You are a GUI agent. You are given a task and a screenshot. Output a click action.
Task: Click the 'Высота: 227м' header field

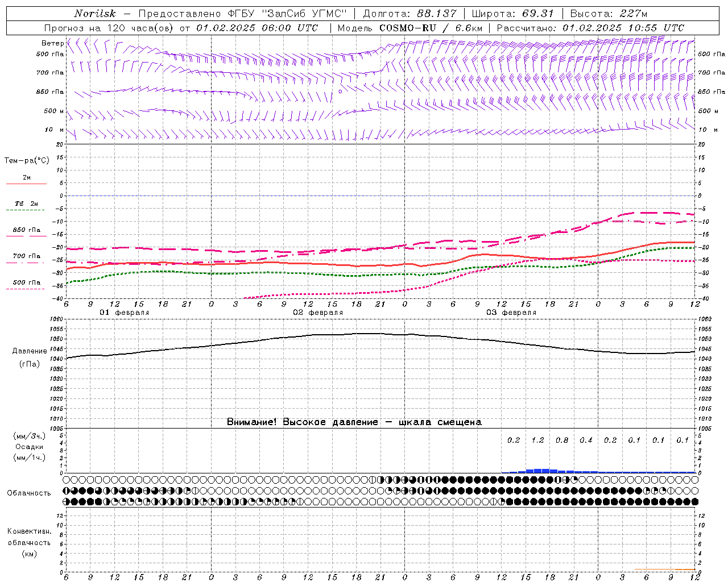(x=609, y=14)
